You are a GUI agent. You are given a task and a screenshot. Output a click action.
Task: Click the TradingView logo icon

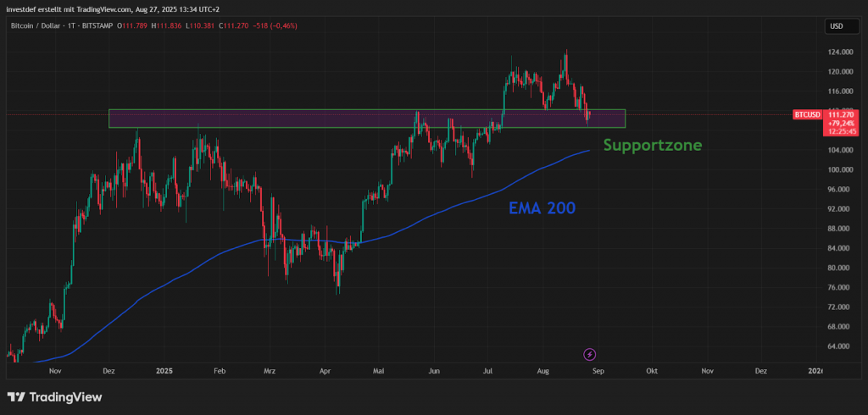[x=15, y=396]
